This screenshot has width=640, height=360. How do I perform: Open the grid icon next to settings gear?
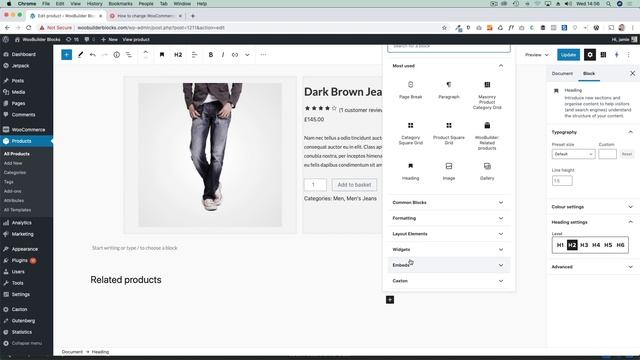(603, 55)
